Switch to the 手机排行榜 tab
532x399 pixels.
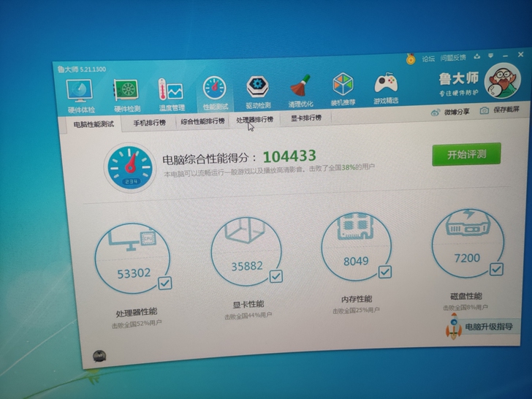coord(149,123)
